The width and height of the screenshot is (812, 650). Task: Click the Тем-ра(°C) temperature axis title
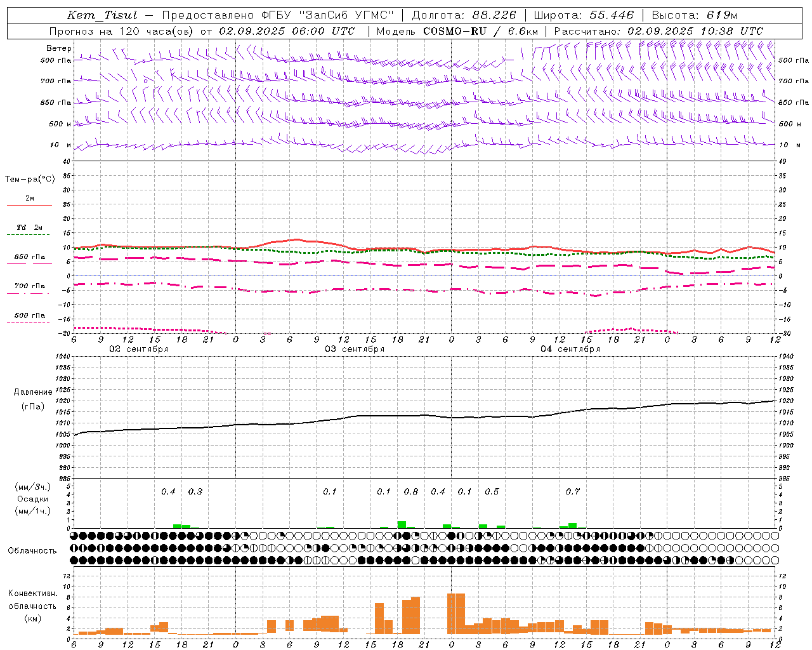pos(30,180)
